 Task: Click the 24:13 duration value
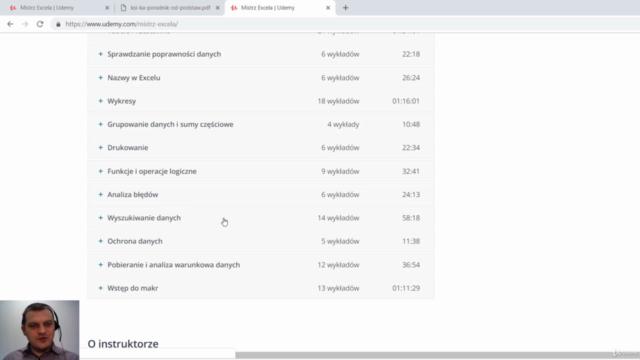(x=411, y=194)
